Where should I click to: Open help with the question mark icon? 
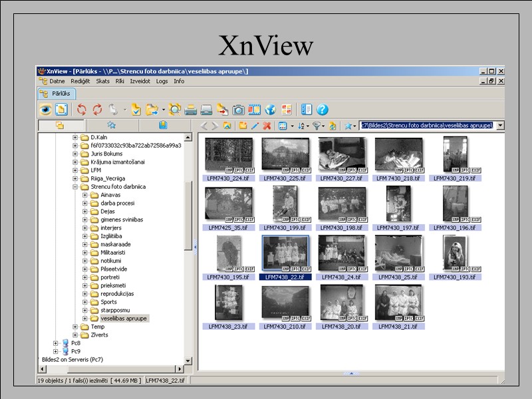pos(323,110)
